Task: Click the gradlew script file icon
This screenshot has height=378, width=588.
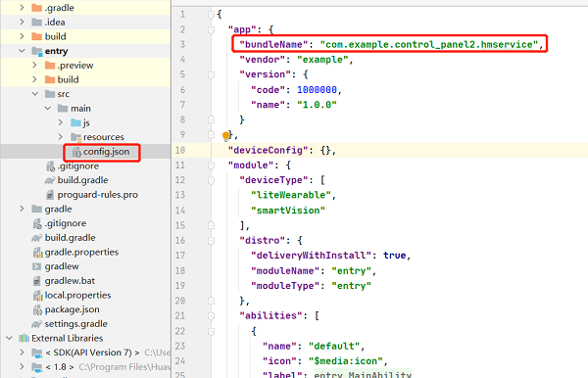Action: click(x=37, y=266)
